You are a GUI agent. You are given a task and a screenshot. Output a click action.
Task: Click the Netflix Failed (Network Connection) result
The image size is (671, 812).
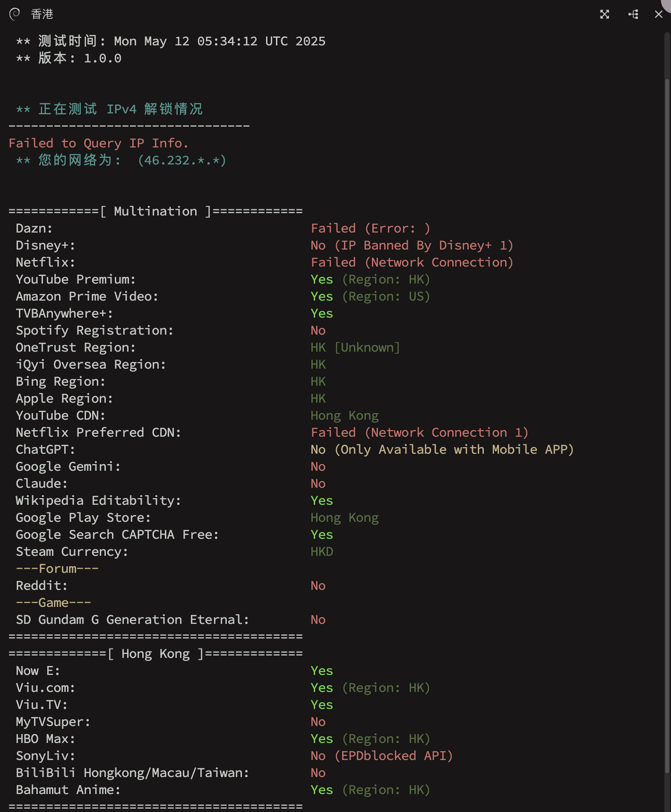(x=412, y=262)
